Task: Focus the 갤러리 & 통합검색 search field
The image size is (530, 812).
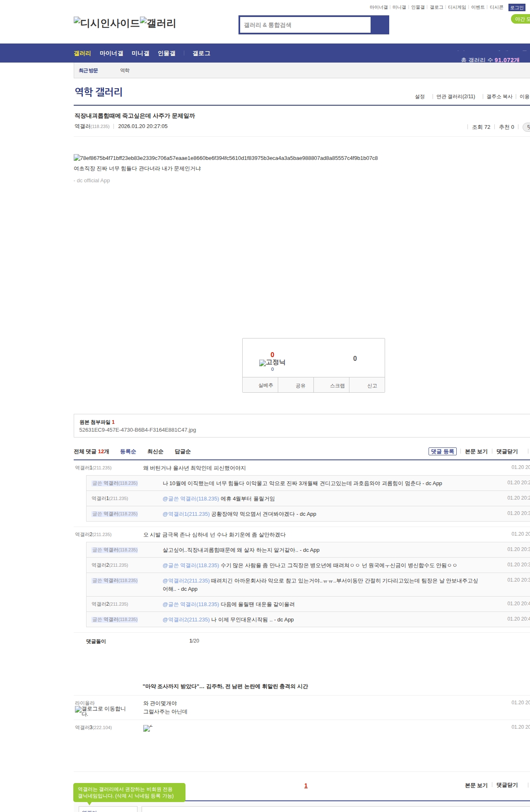Action: pos(305,25)
